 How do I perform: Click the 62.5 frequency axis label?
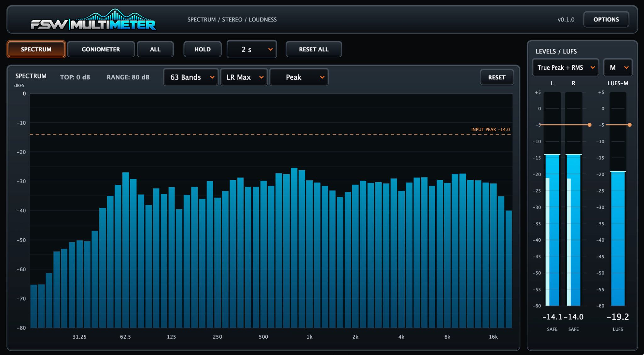125,337
